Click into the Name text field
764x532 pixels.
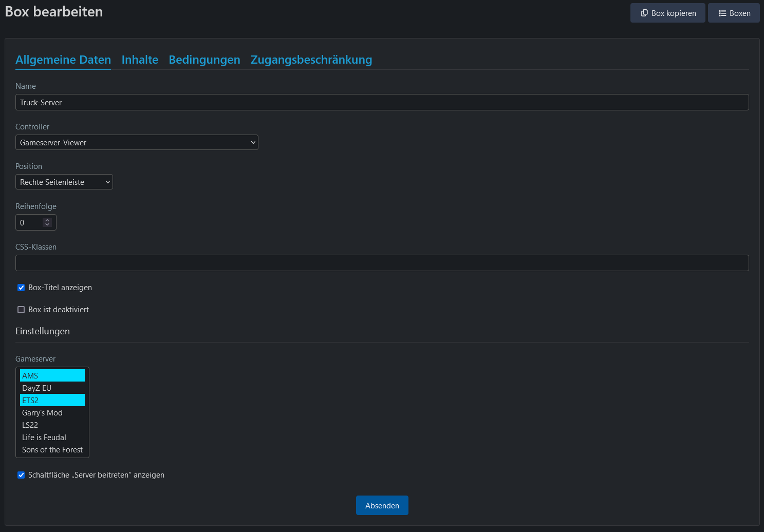[382, 102]
